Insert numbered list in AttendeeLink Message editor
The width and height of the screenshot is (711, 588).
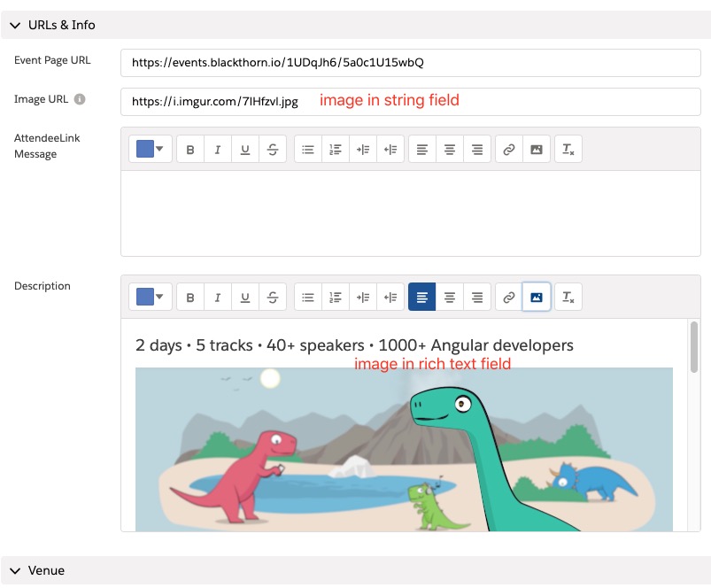[x=336, y=149]
